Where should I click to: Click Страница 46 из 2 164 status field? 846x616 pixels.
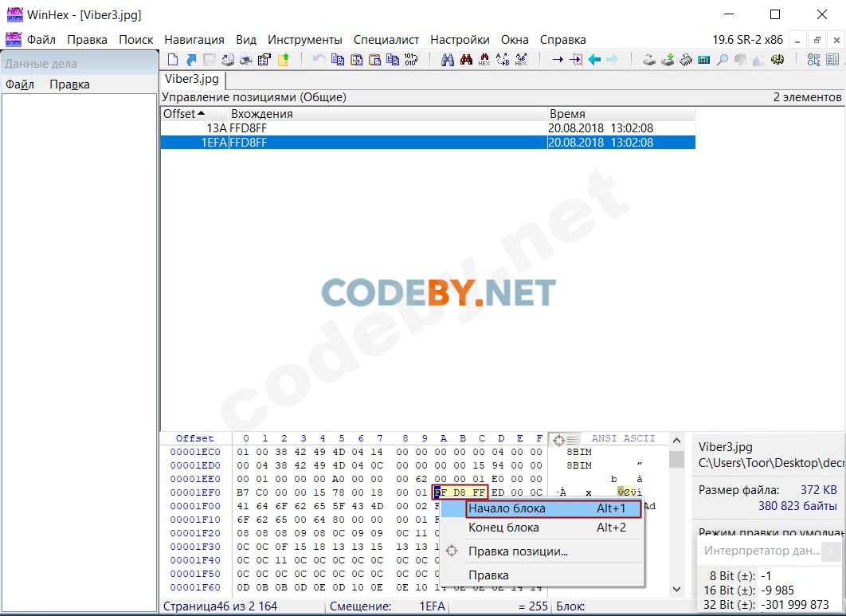[x=220, y=606]
